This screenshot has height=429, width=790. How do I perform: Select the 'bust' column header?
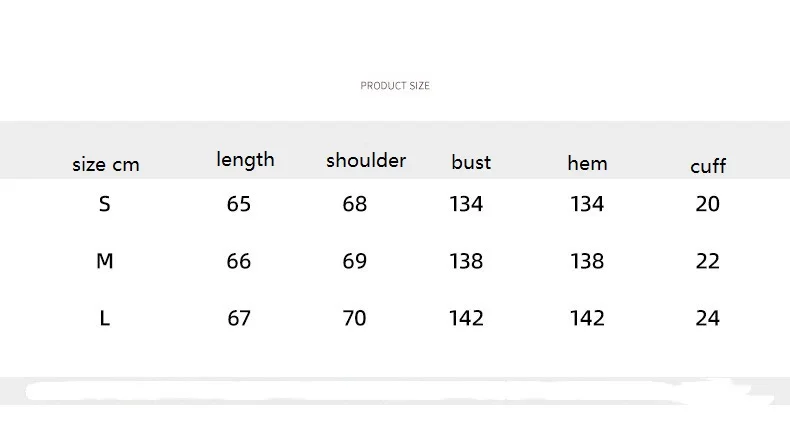(471, 162)
